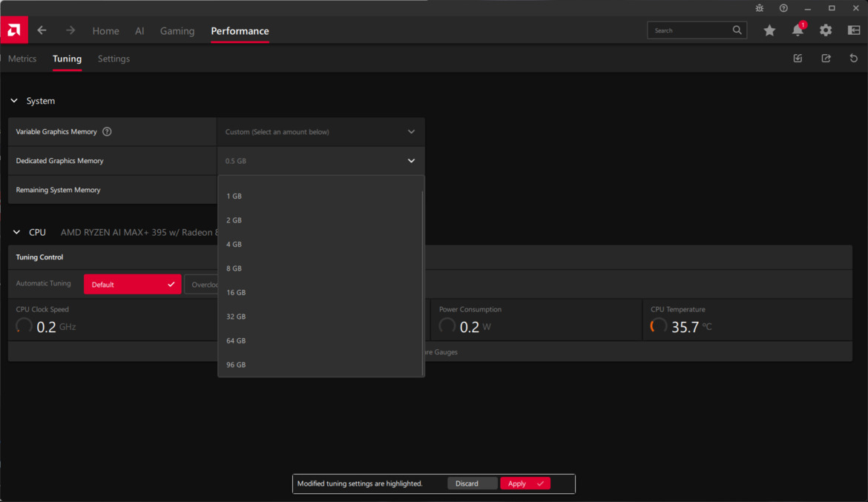Viewport: 868px width, 502px height.
Task: Click the import tuning profile icon
Action: pos(798,58)
